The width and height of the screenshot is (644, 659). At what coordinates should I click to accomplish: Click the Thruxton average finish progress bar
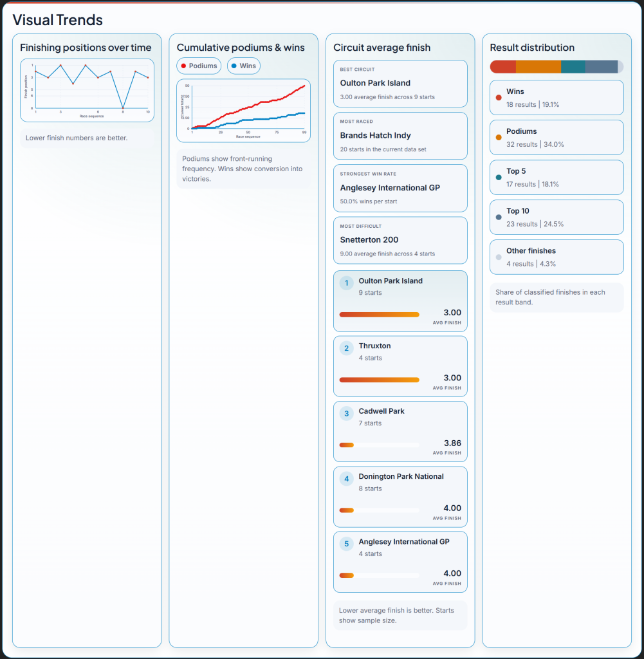tap(379, 380)
